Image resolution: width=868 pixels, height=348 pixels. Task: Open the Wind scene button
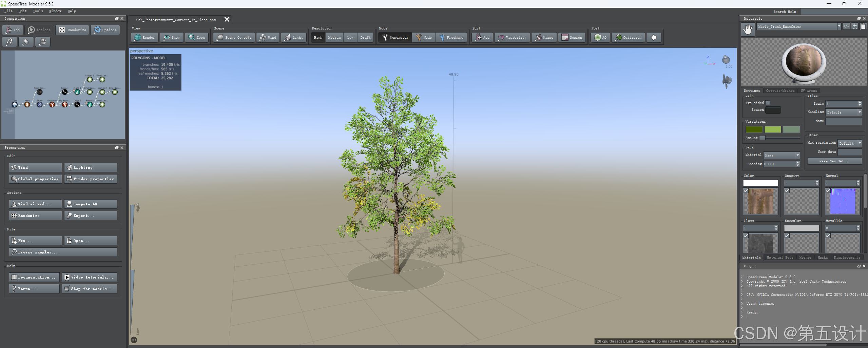tap(268, 37)
